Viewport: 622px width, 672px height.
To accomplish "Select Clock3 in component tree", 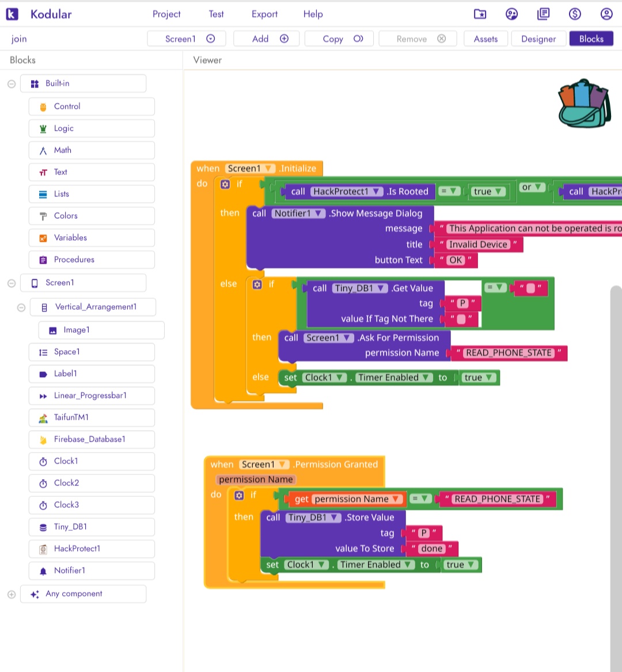I will tap(92, 505).
